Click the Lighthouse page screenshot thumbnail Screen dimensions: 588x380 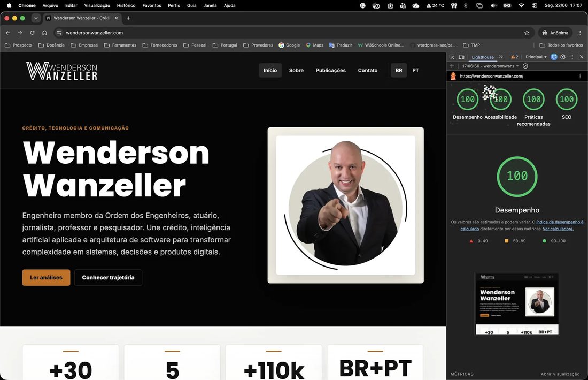(x=517, y=304)
